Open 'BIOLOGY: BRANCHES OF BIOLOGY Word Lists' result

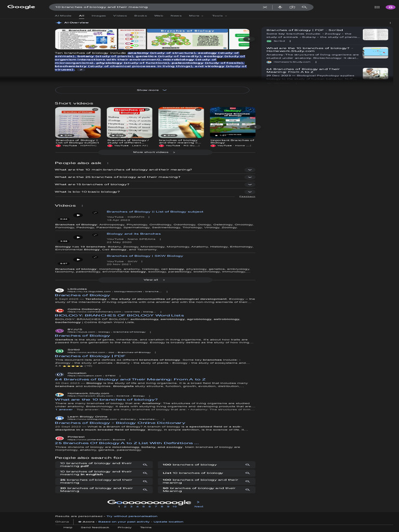119,315
